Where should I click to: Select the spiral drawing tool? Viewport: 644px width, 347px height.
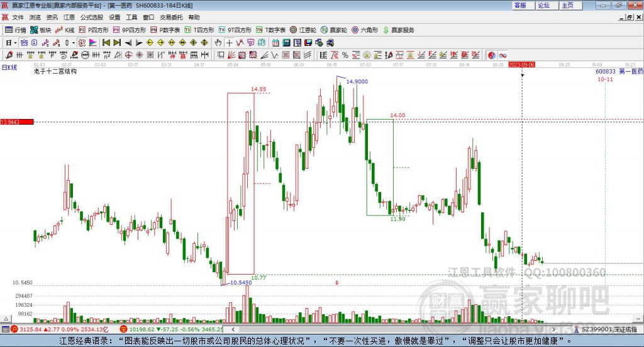point(64,55)
